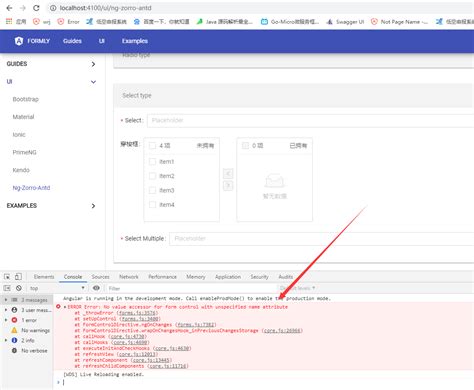The width and height of the screenshot is (474, 390).
Task: Toggle the DevTools device toolbar icon
Action: (18, 277)
